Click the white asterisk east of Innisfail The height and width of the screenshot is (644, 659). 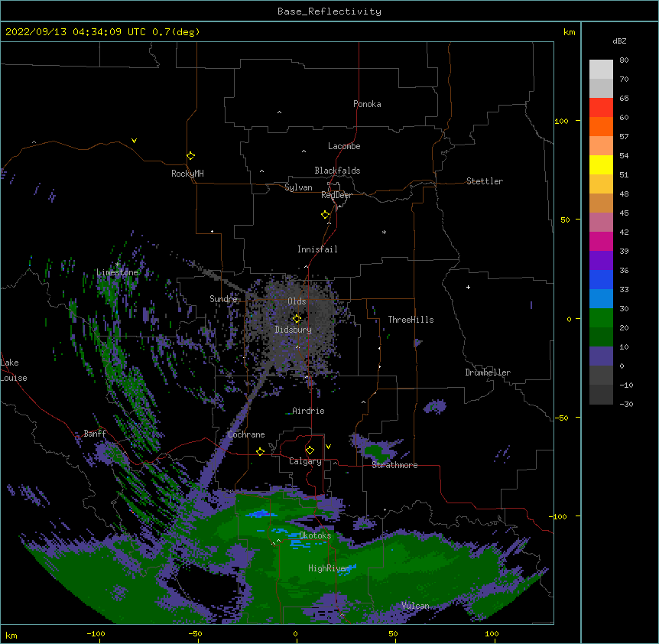click(384, 232)
